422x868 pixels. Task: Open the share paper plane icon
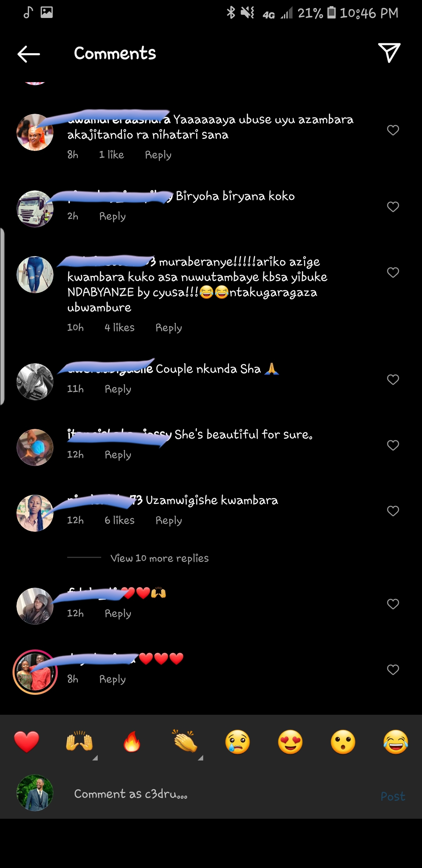point(389,53)
